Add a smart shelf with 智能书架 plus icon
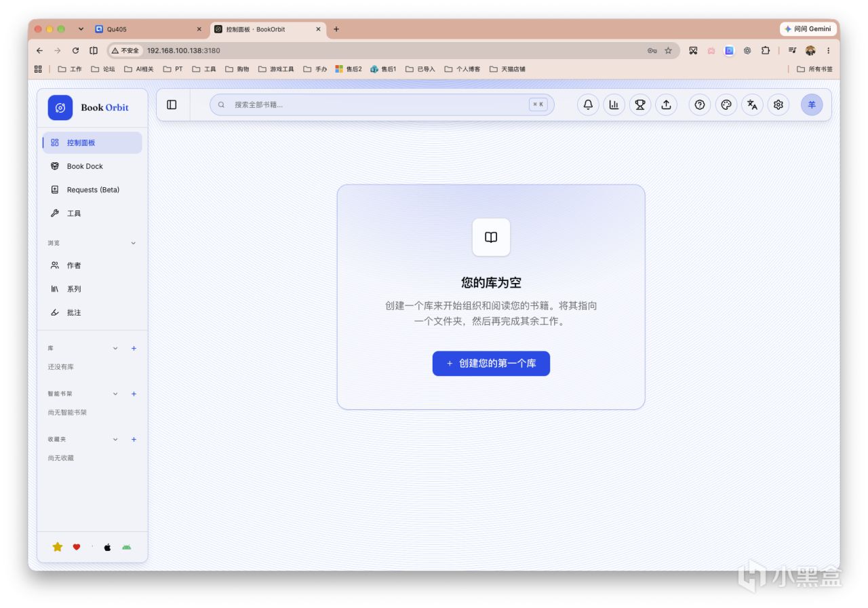The image size is (868, 608). [x=134, y=394]
